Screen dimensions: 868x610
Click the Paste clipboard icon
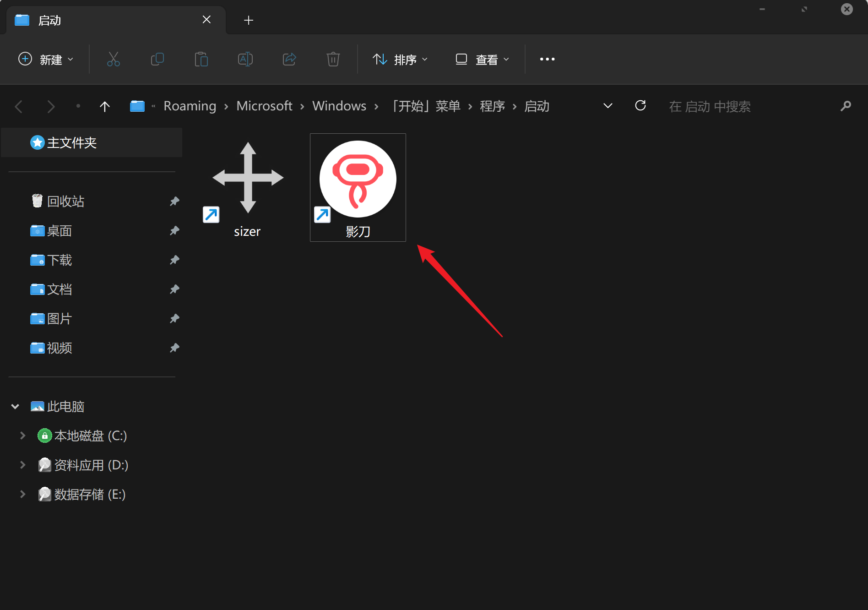[201, 60]
